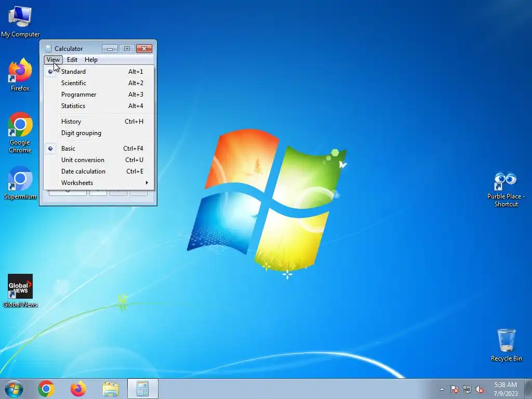Click the network status tray icon
This screenshot has height=399, width=532.
coord(467,389)
